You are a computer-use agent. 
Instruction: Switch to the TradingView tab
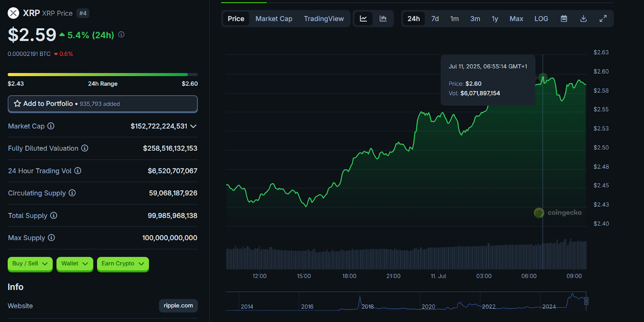(x=324, y=19)
